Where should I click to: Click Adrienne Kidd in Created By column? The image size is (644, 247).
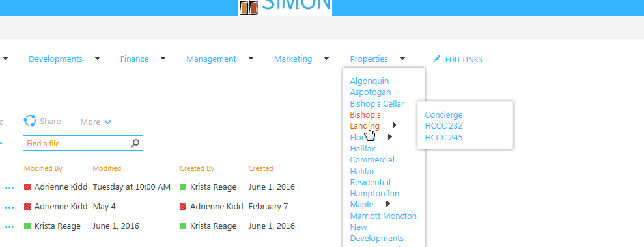[x=216, y=207]
